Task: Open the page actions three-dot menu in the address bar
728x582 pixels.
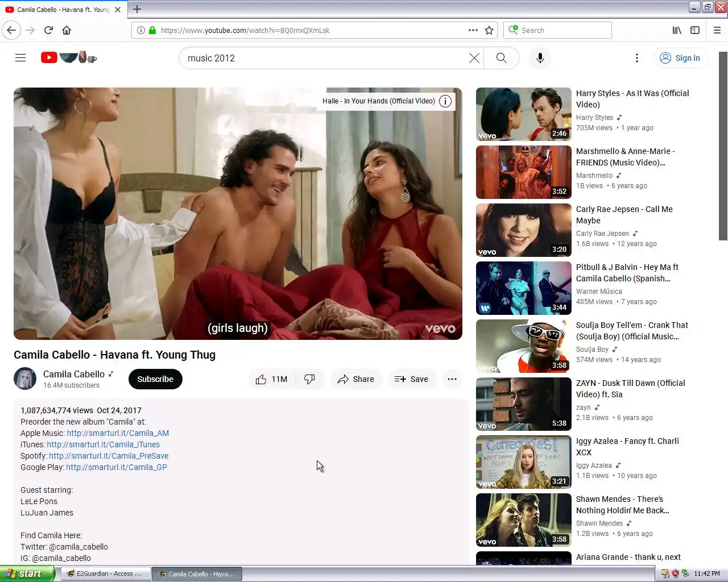Action: tap(473, 30)
